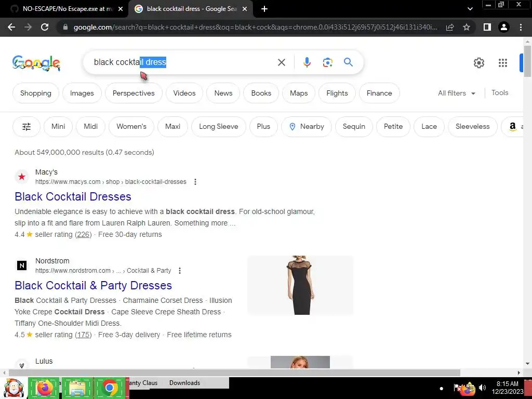Open Nordstrom result options menu
Screen dimensions: 532x399
pos(179,271)
